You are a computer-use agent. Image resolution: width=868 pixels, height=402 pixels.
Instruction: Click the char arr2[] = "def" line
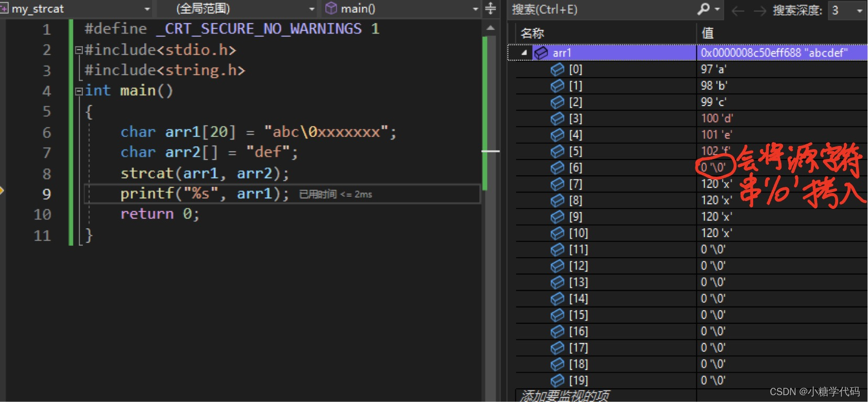click(209, 152)
